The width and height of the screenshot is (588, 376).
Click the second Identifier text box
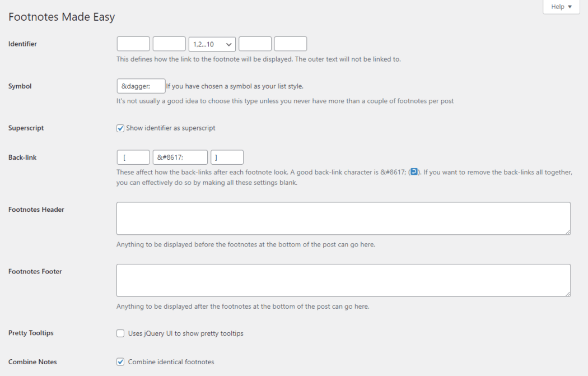[x=169, y=43]
